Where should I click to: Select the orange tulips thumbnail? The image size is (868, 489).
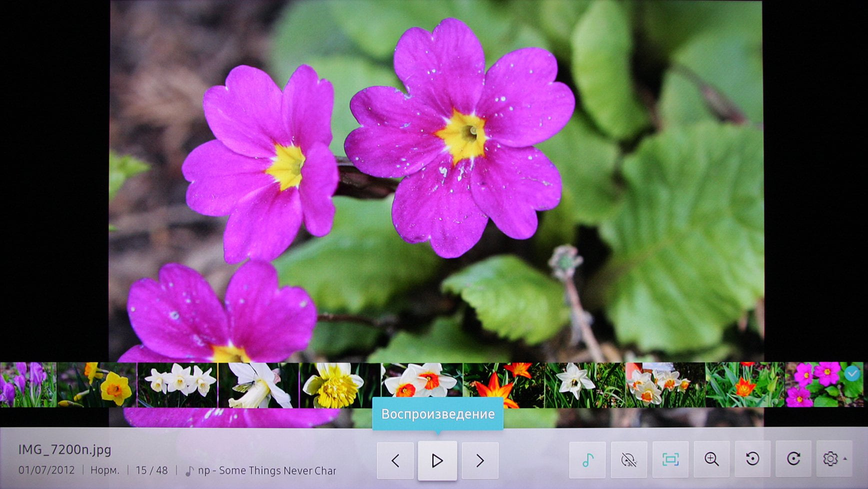point(503,384)
